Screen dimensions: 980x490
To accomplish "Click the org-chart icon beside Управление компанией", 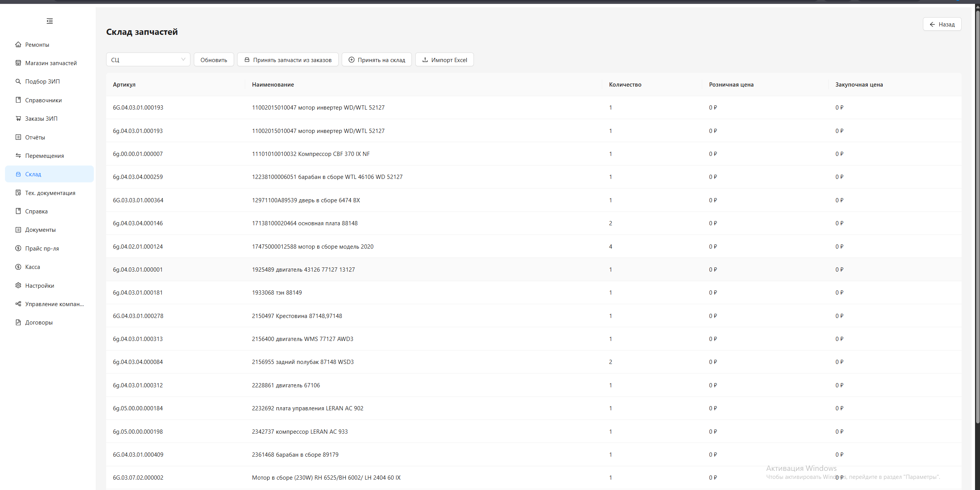I will [x=18, y=304].
